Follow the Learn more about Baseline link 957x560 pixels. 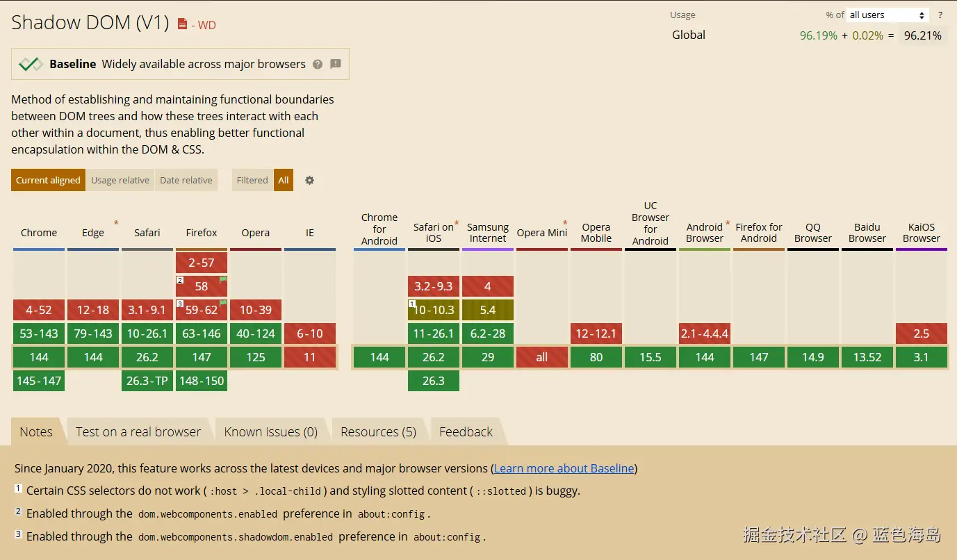(564, 468)
